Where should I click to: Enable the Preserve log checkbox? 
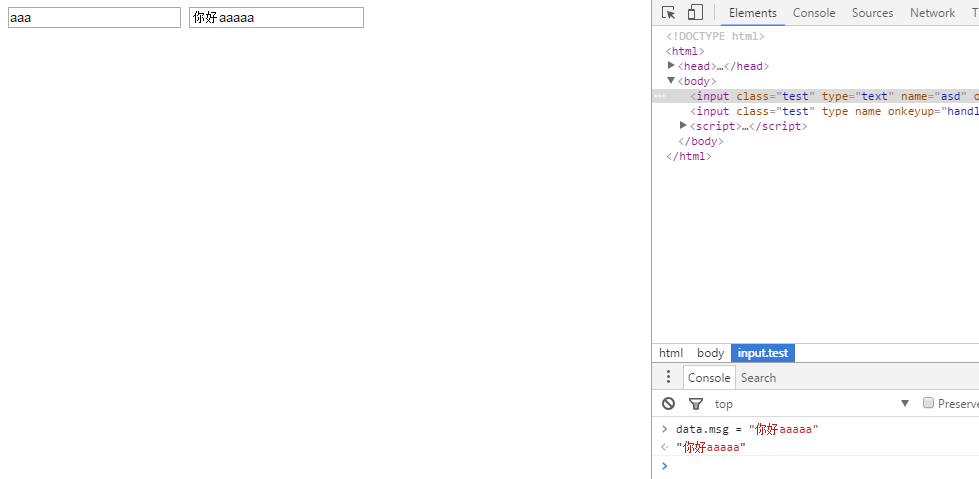928,403
